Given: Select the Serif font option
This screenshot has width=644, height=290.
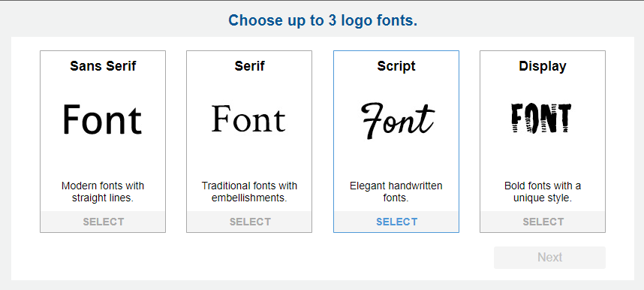Looking at the screenshot, I should (250, 222).
